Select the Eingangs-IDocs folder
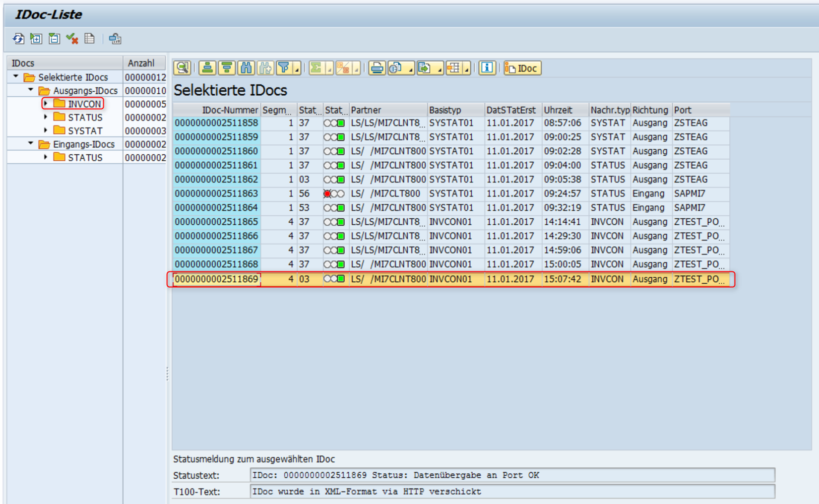819x504 pixels. (77, 144)
